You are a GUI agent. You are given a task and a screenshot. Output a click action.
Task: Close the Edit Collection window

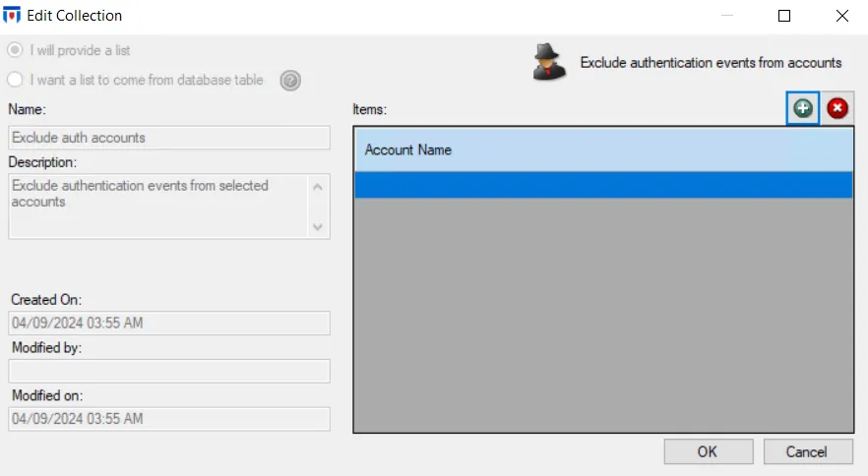point(842,16)
